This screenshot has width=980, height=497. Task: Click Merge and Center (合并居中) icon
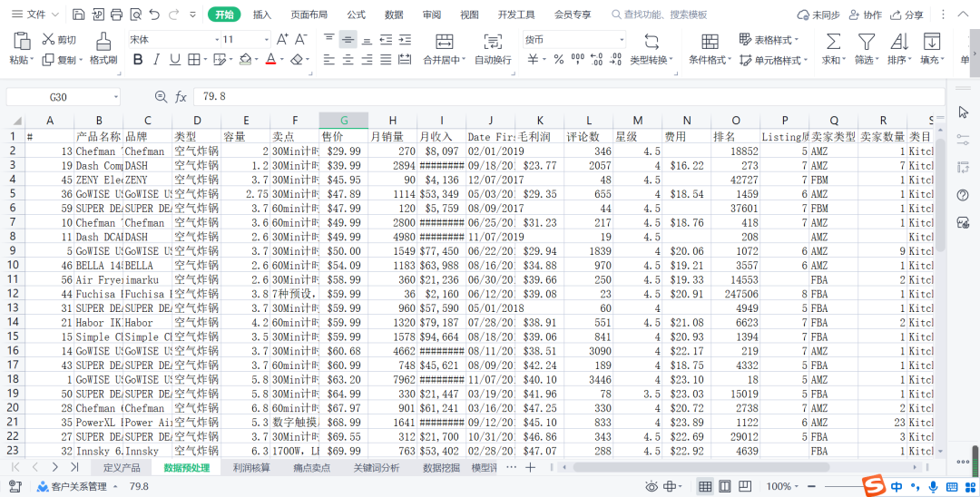(445, 42)
